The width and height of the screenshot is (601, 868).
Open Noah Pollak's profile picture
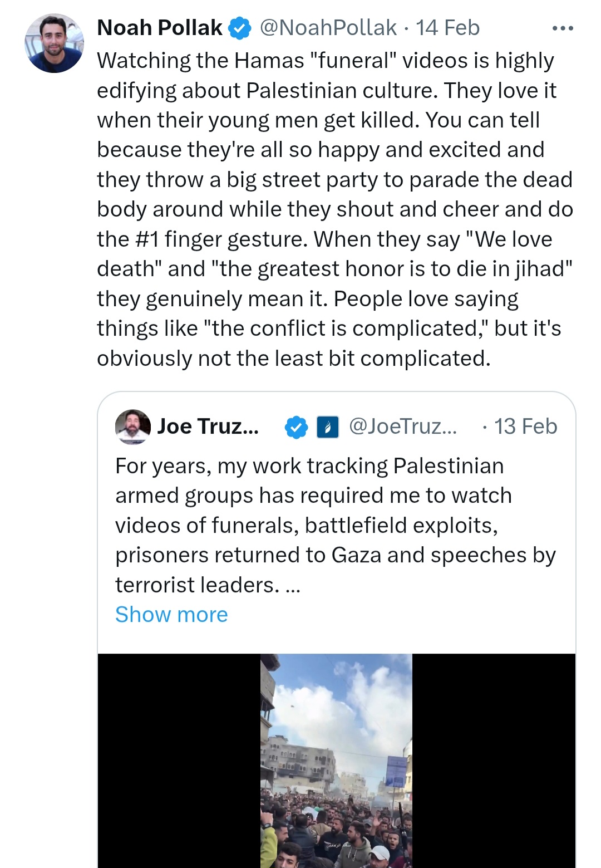click(54, 43)
